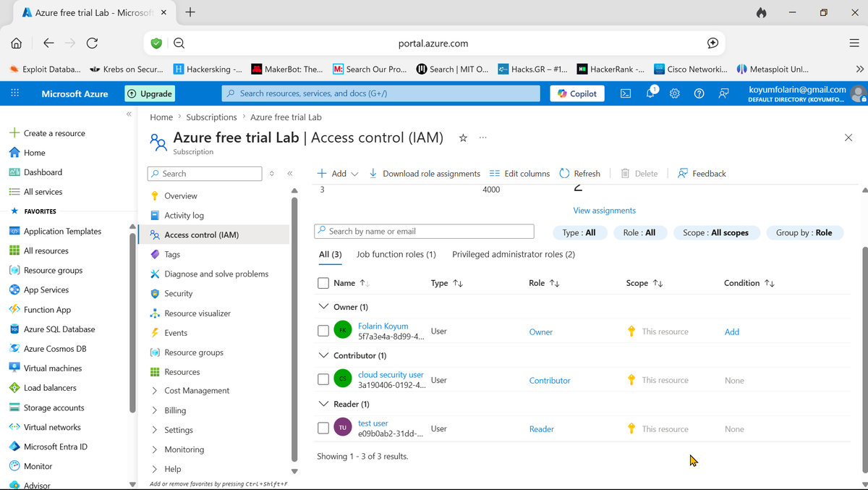Reload the page with browser refresh icon
The height and width of the screenshot is (490, 868).
92,43
